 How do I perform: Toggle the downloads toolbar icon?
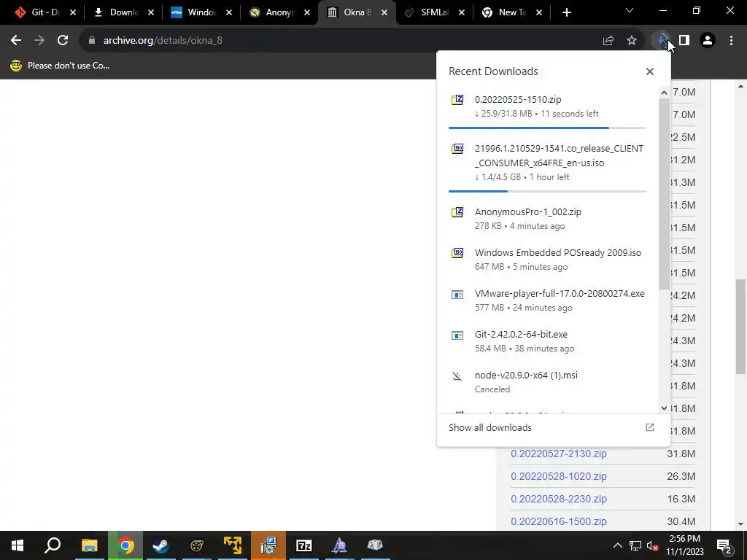pos(661,41)
